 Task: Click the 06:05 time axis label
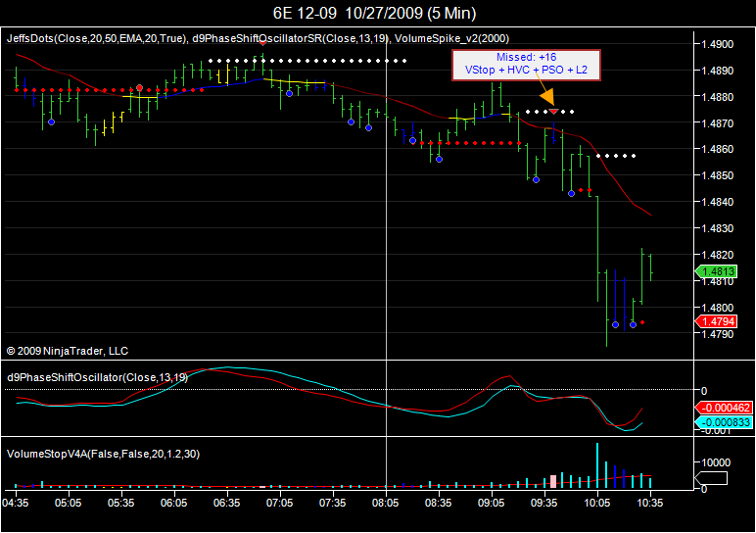tap(174, 503)
